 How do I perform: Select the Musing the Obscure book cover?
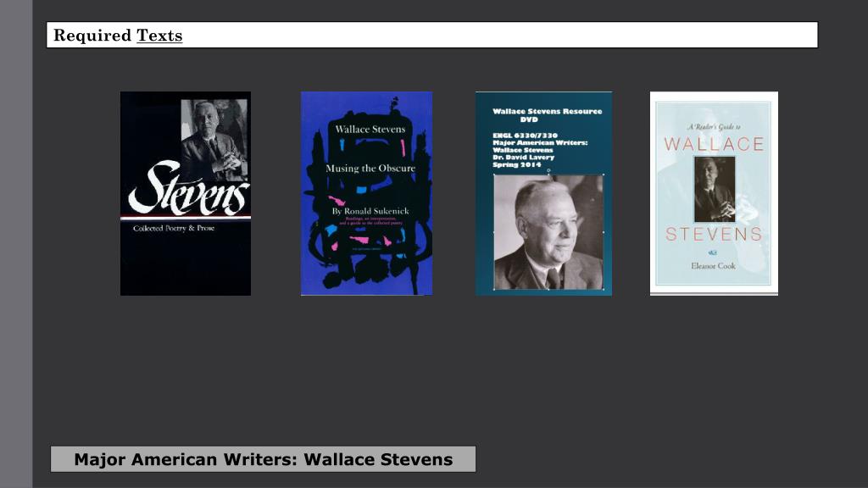pos(366,193)
